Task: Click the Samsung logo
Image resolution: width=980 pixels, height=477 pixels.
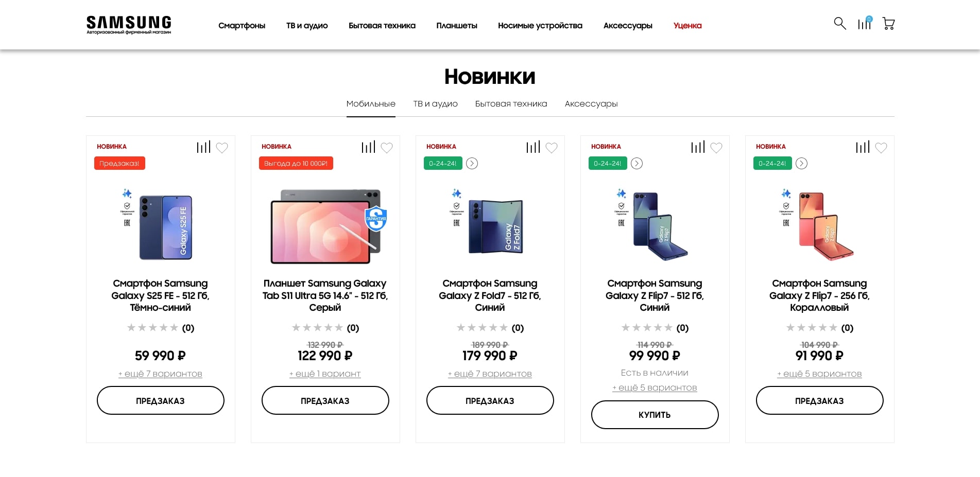Action: pyautogui.click(x=129, y=25)
